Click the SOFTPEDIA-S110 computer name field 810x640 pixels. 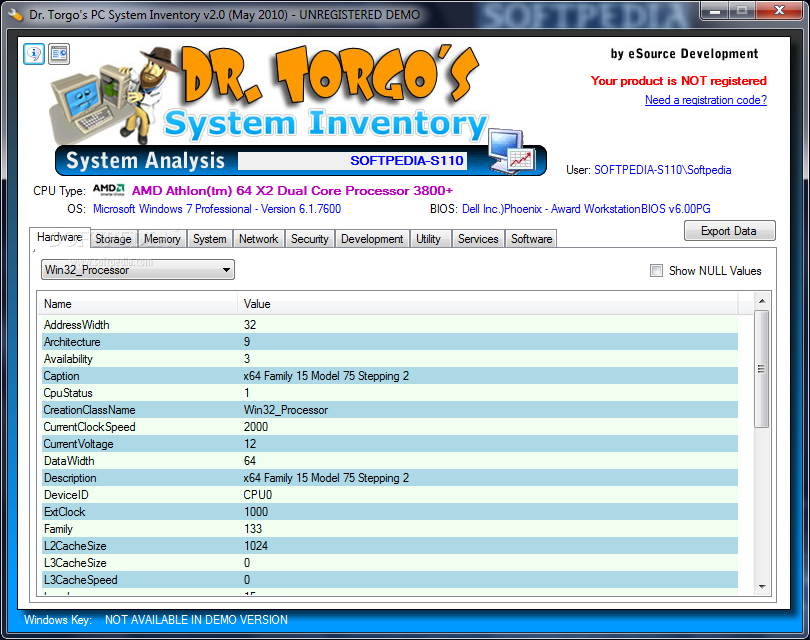click(x=352, y=161)
